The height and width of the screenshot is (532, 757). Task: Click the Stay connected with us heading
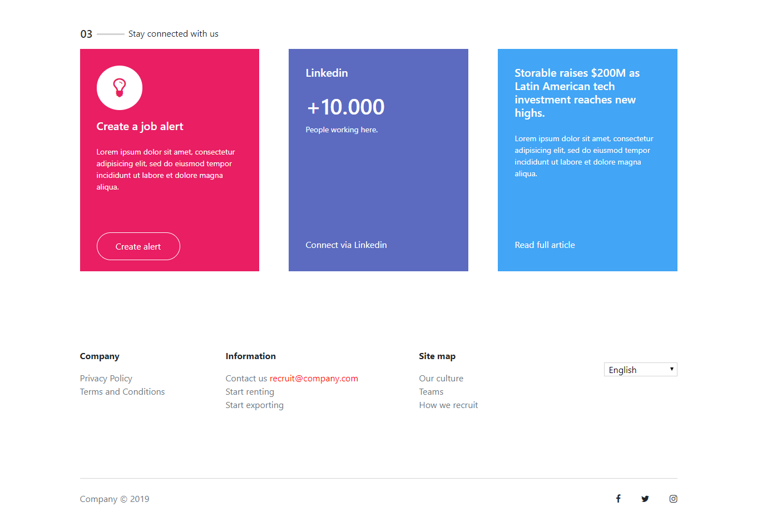tap(173, 33)
